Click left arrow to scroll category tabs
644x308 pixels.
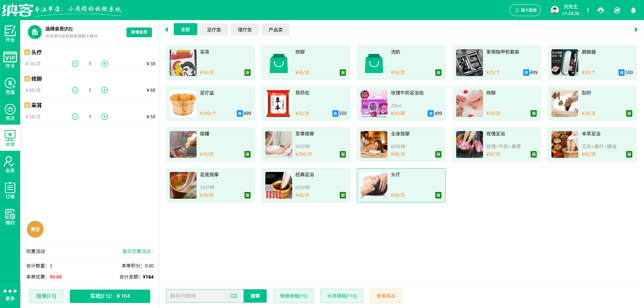[x=167, y=29]
